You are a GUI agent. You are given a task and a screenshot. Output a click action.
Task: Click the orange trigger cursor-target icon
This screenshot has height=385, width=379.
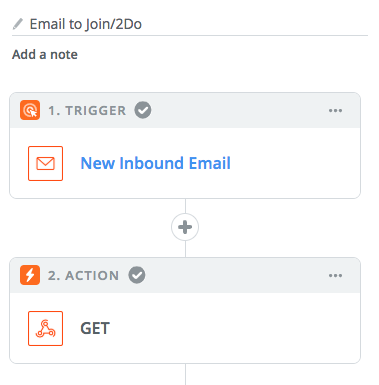30,110
